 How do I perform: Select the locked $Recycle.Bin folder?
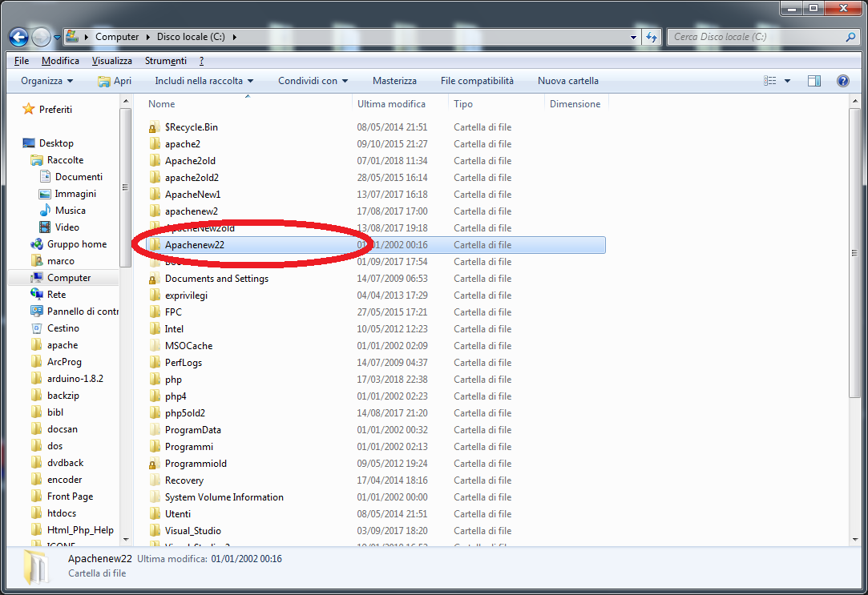pos(191,127)
